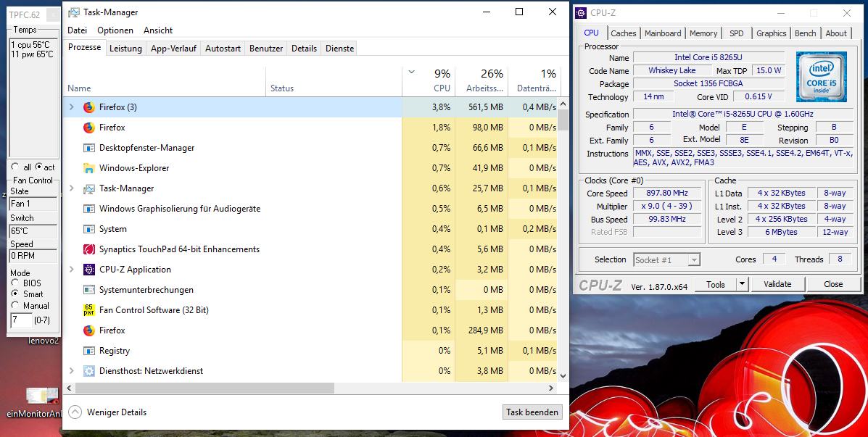Screen dimensions: 868x437
Task: Switch to the Leistung tab
Action: (x=125, y=49)
